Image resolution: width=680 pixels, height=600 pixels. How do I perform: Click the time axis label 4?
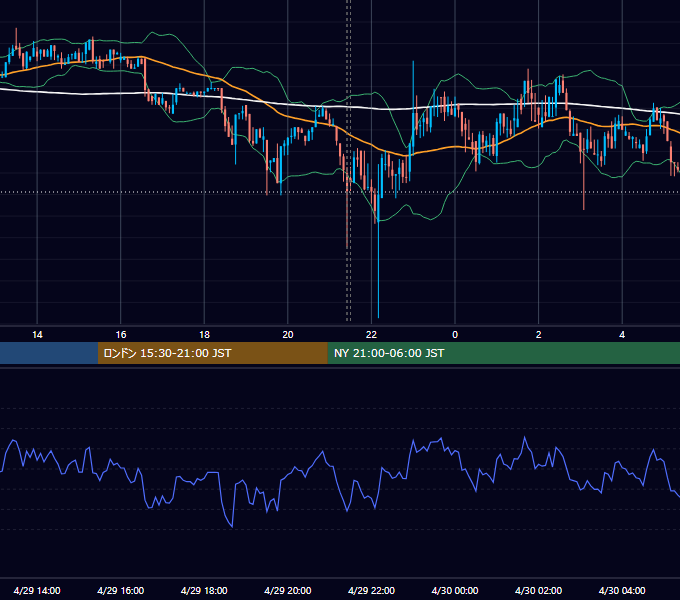(622, 335)
